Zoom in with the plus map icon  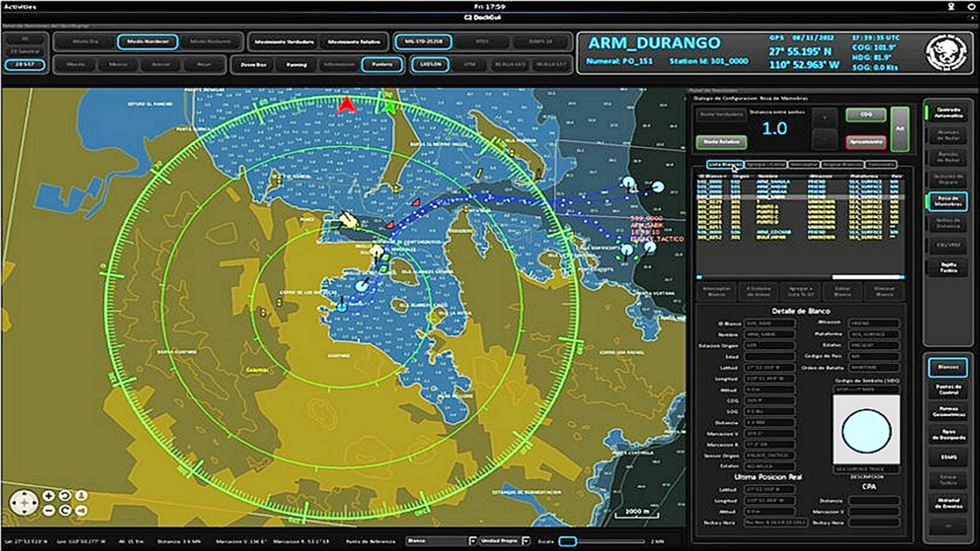click(x=48, y=495)
